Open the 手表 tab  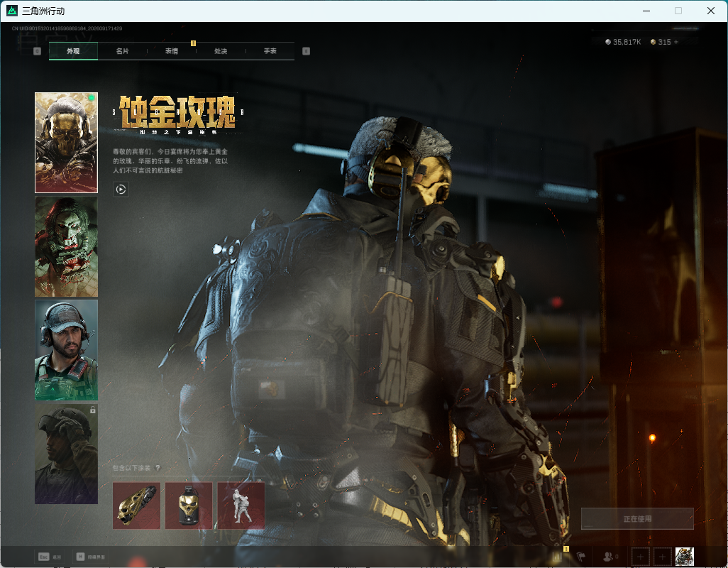(270, 51)
